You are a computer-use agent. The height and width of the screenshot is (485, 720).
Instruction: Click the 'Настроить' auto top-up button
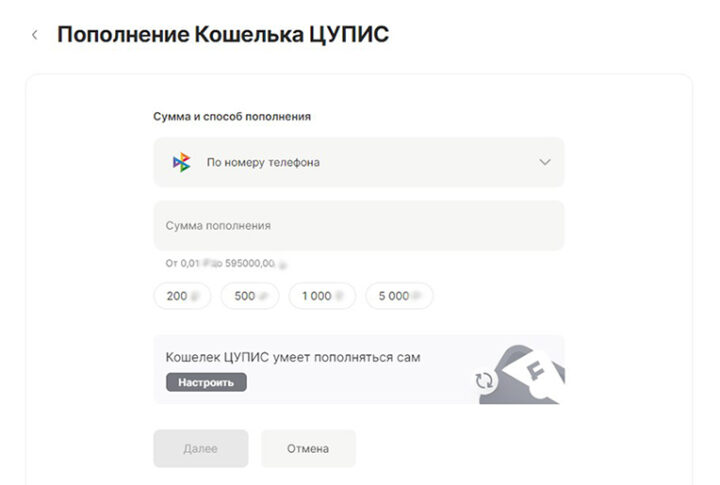(206, 382)
